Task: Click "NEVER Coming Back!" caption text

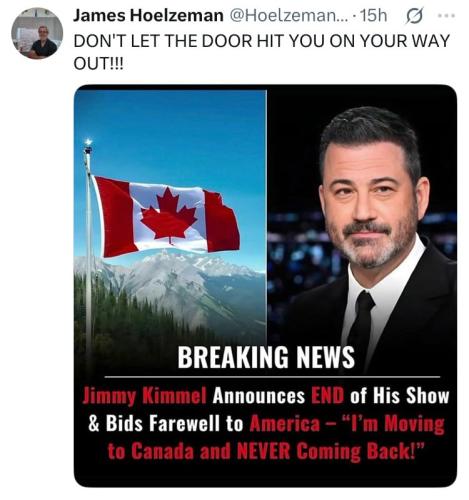Action: point(331,452)
